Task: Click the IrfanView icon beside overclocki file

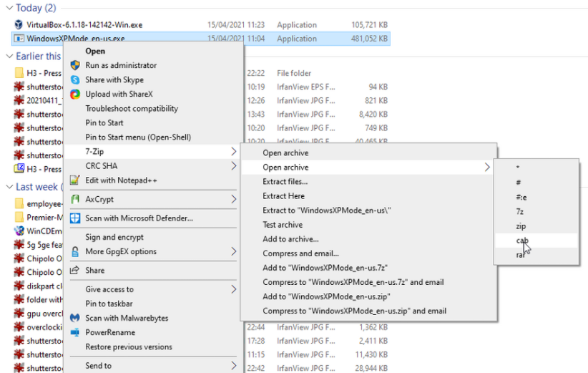Action: pos(19,327)
